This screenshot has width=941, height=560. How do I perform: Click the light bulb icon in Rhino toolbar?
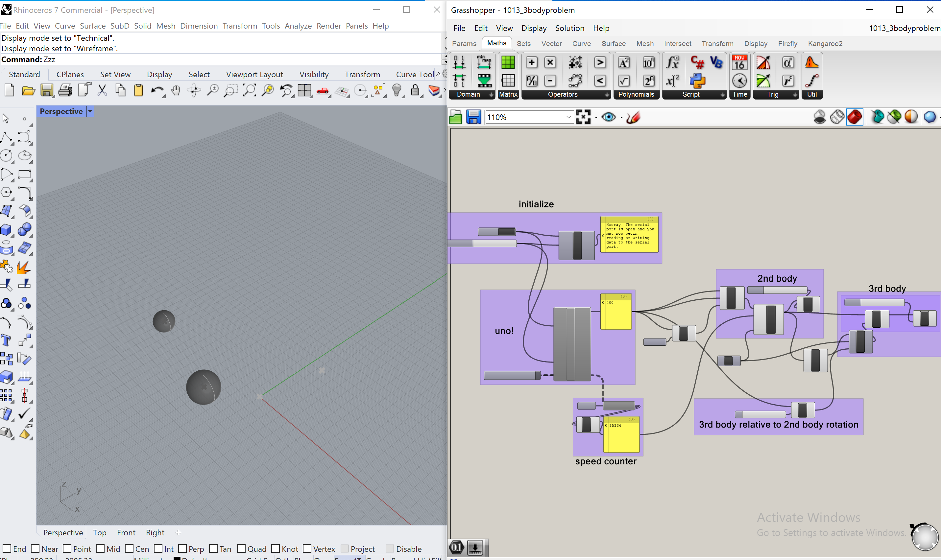397,91
